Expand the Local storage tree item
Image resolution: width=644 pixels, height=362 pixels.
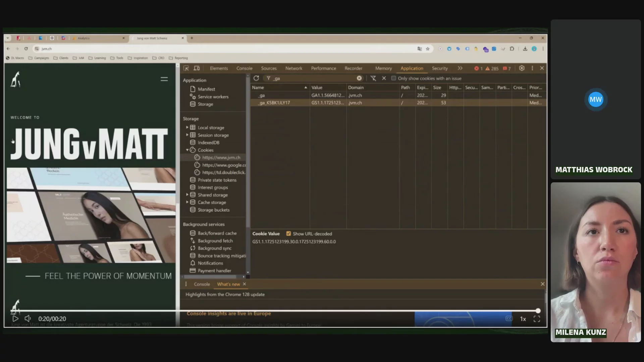tap(187, 127)
